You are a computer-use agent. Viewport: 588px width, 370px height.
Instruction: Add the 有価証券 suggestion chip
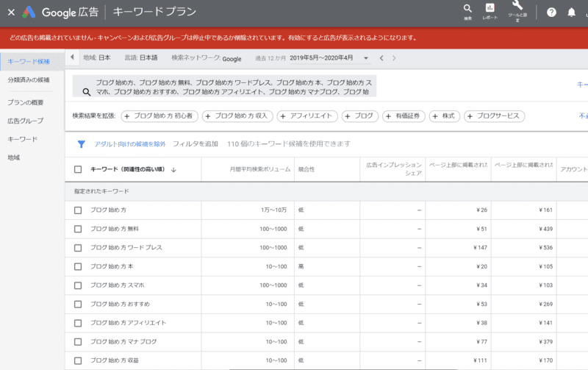click(404, 116)
